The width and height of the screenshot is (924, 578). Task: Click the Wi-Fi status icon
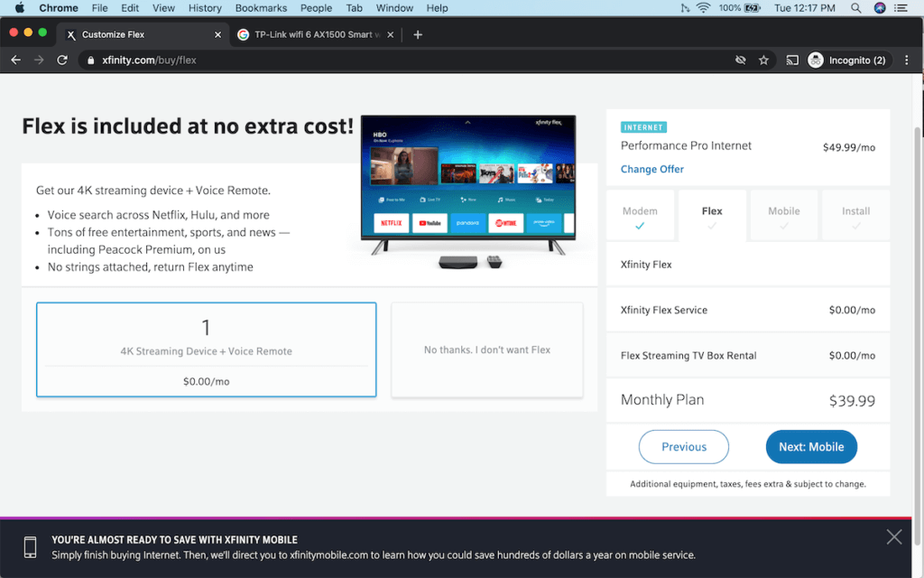pos(703,7)
